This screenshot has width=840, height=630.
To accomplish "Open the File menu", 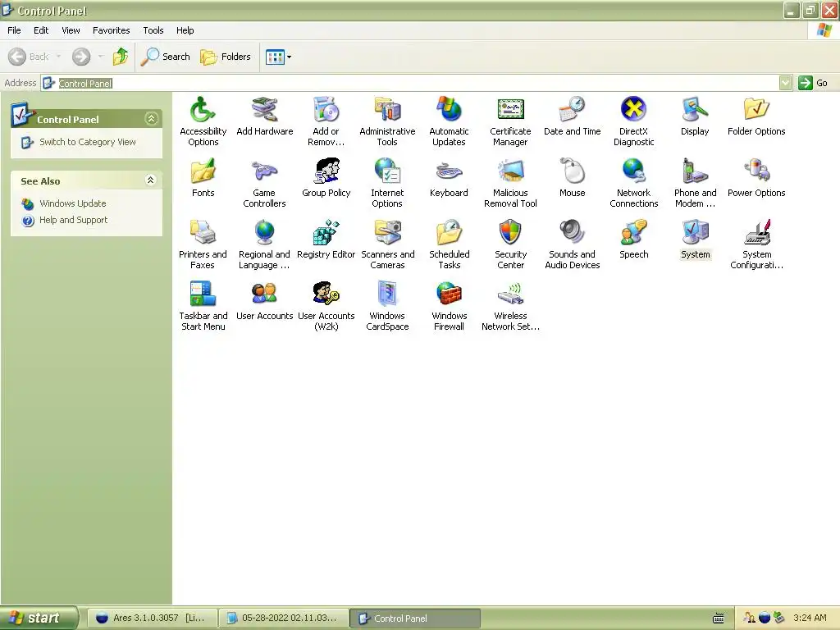I will pos(14,30).
